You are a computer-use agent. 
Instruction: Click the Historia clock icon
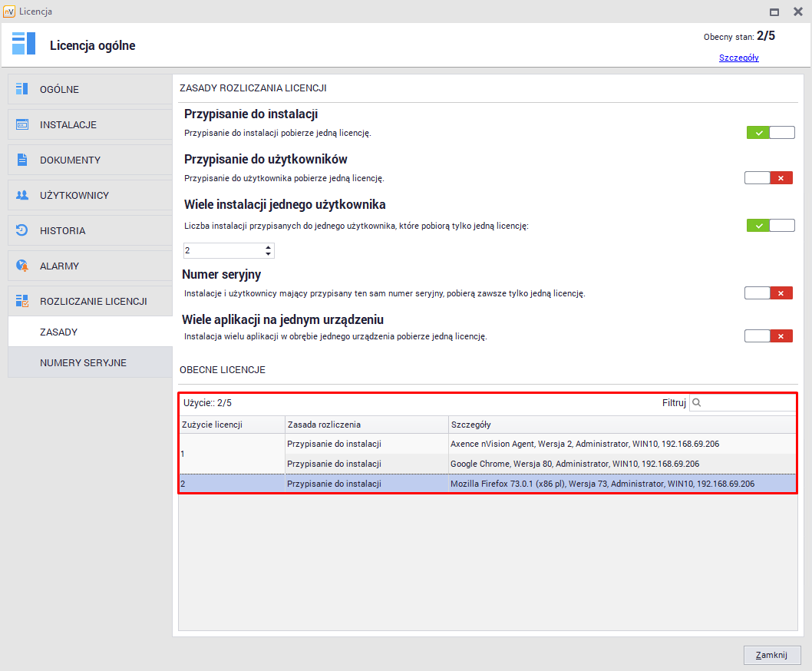[22, 230]
